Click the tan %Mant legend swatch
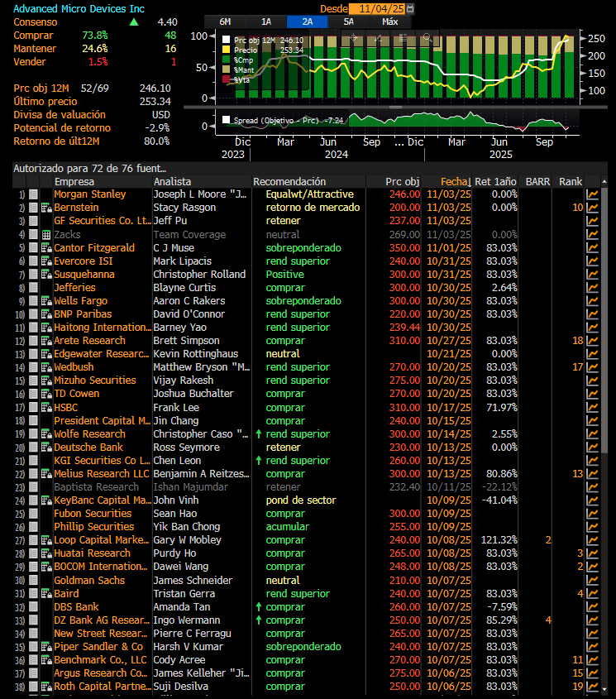616x699 pixels. pyautogui.click(x=226, y=69)
